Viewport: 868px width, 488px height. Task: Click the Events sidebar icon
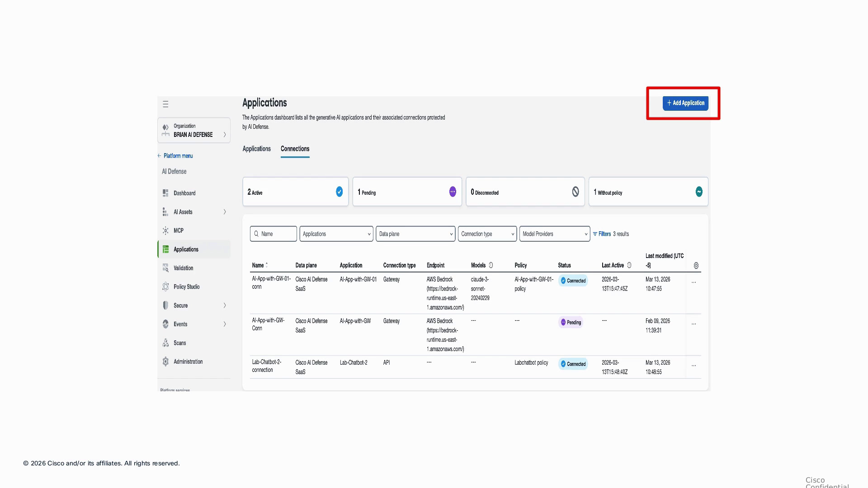pyautogui.click(x=165, y=324)
